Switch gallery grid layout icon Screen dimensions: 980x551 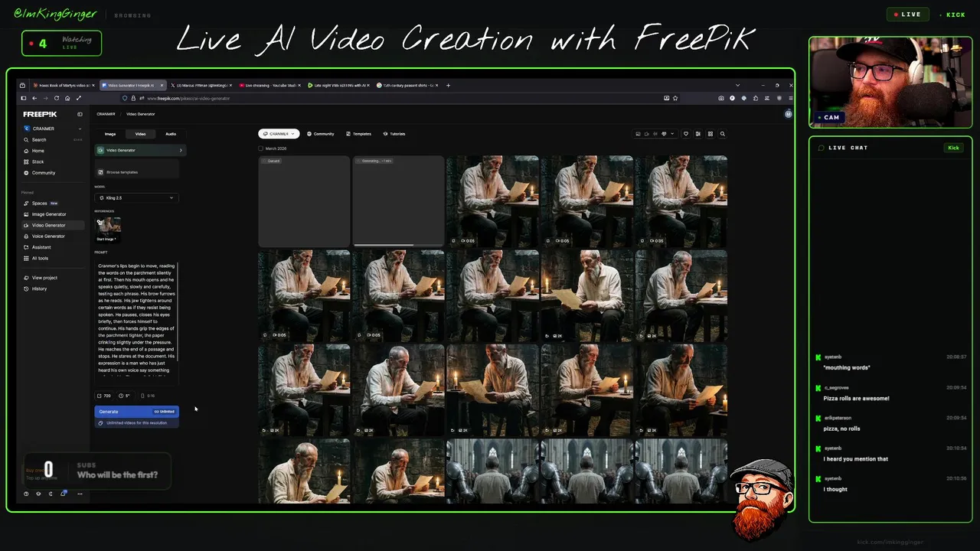pos(710,134)
